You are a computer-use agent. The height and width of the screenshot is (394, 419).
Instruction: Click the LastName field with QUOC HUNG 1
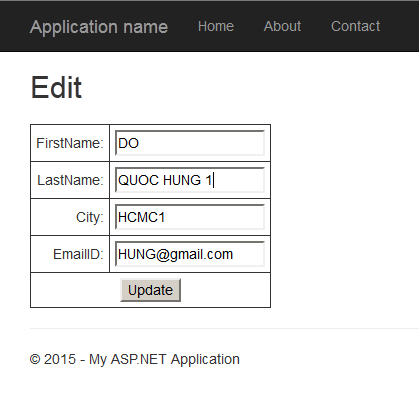tap(190, 180)
